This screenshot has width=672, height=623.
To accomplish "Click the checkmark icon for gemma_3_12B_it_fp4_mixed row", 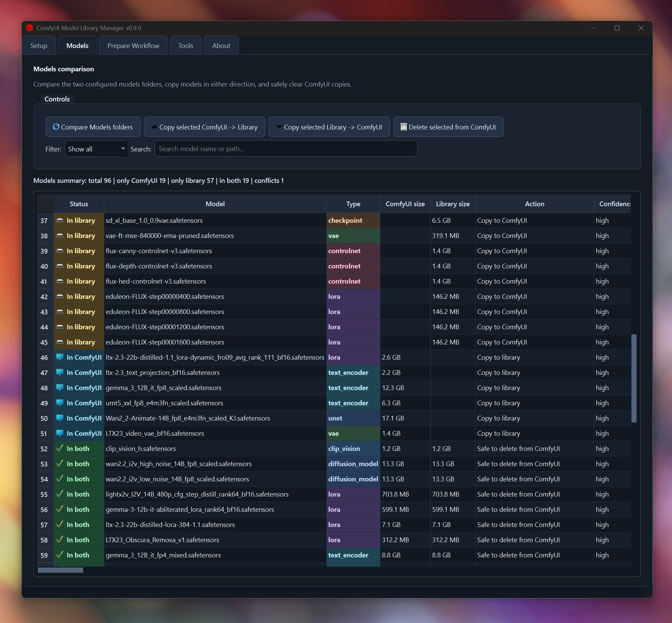I will point(60,555).
